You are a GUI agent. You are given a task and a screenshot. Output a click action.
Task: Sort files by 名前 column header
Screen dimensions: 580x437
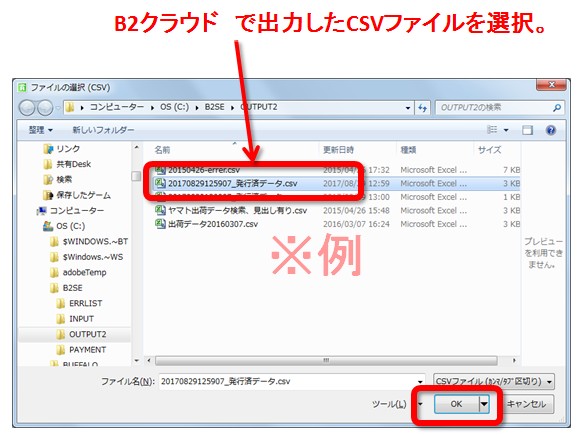(162, 150)
